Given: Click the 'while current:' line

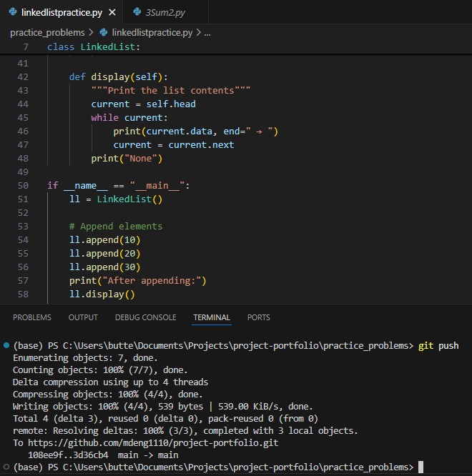Looking at the screenshot, I should point(129,117).
